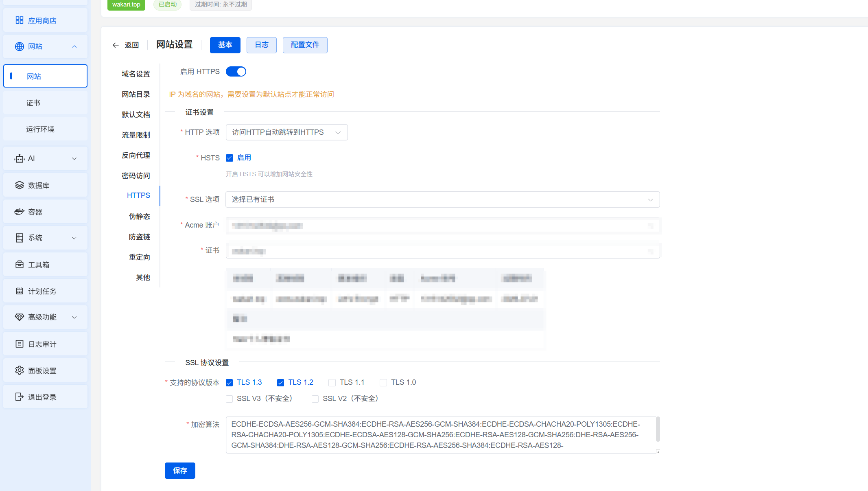The image size is (868, 491).
Task: Toggle the 启用 HTTPS switch
Action: [x=236, y=72]
